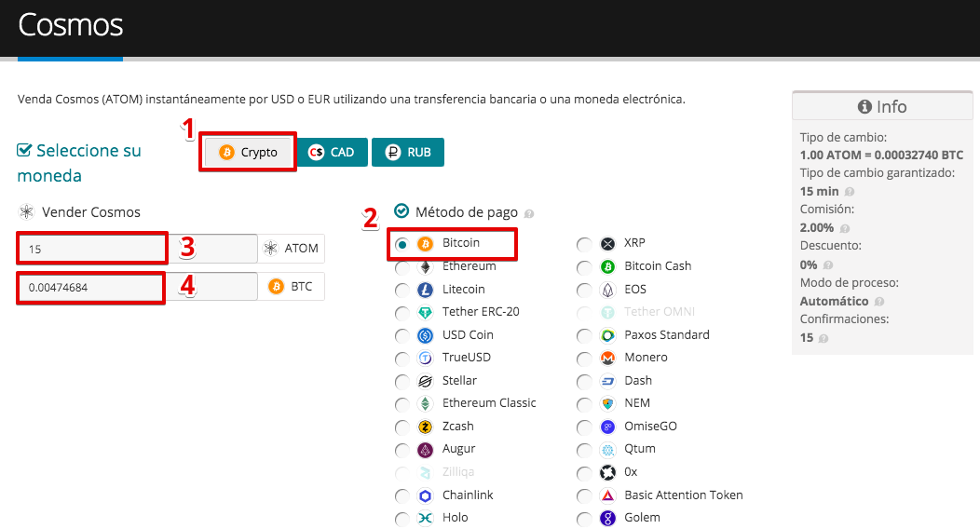
Task: Select the USD Coin radio button
Action: 402,336
